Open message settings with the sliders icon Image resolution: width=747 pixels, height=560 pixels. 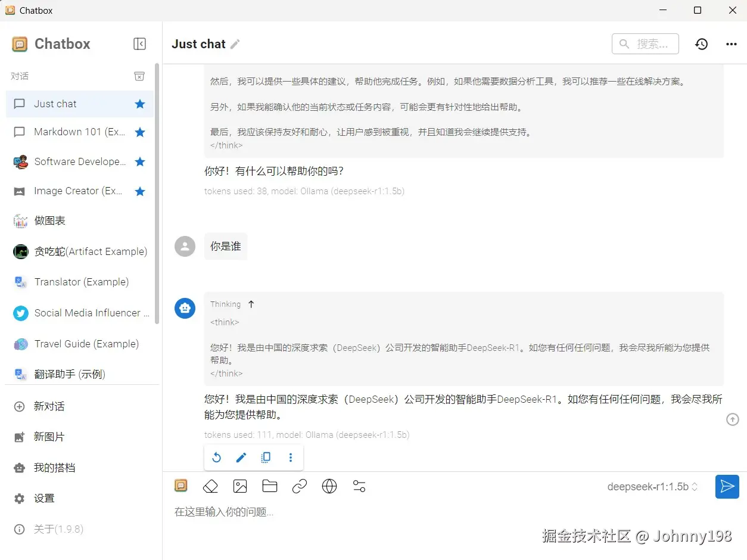tap(359, 486)
